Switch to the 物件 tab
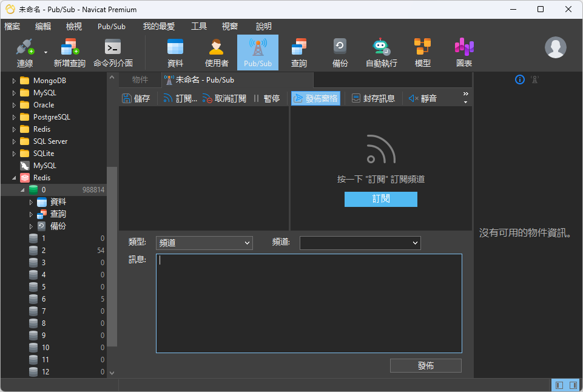583x392 pixels. point(140,79)
